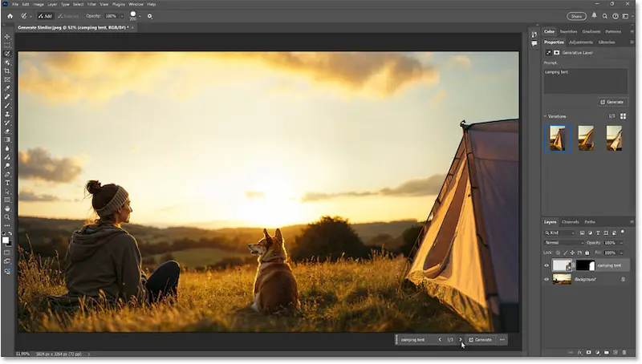Viewport: 642px width, 364px height.
Task: Open the Search magnifier in top bar
Action: [x=605, y=16]
